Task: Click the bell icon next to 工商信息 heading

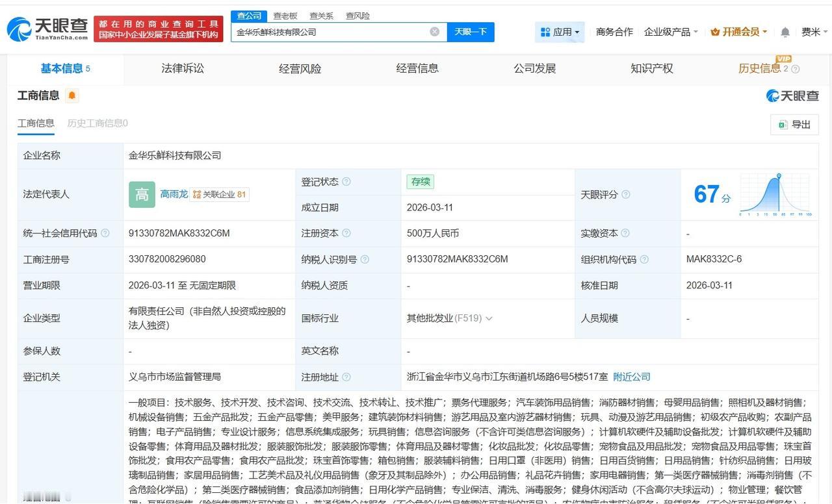Action: click(71, 95)
